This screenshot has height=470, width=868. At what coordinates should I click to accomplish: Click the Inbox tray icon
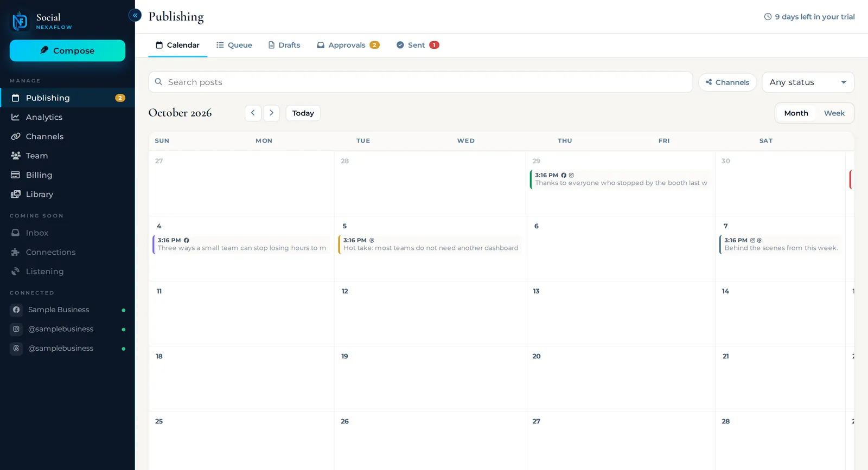16,233
